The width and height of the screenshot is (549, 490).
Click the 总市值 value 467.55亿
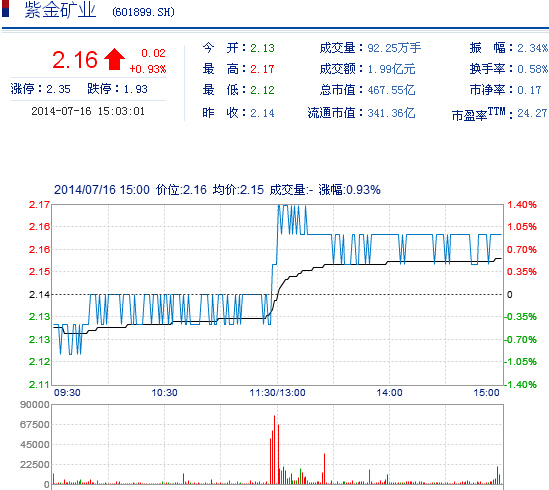(x=391, y=90)
